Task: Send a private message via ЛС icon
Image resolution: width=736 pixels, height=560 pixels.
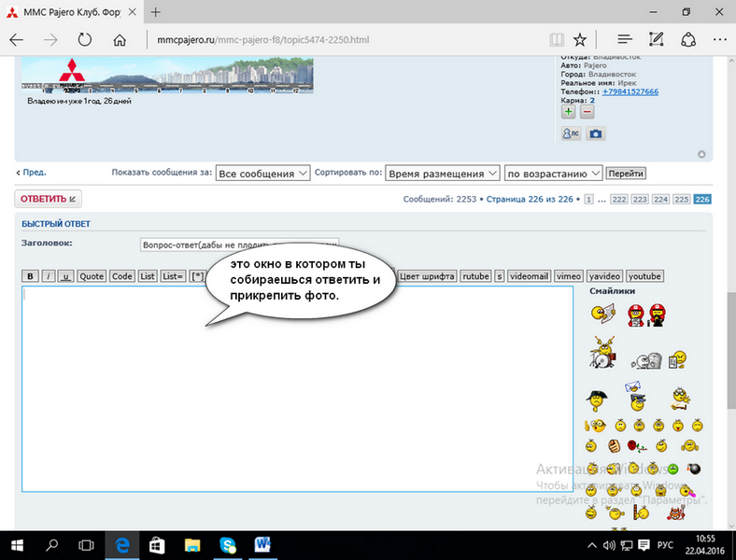Action: point(570,134)
